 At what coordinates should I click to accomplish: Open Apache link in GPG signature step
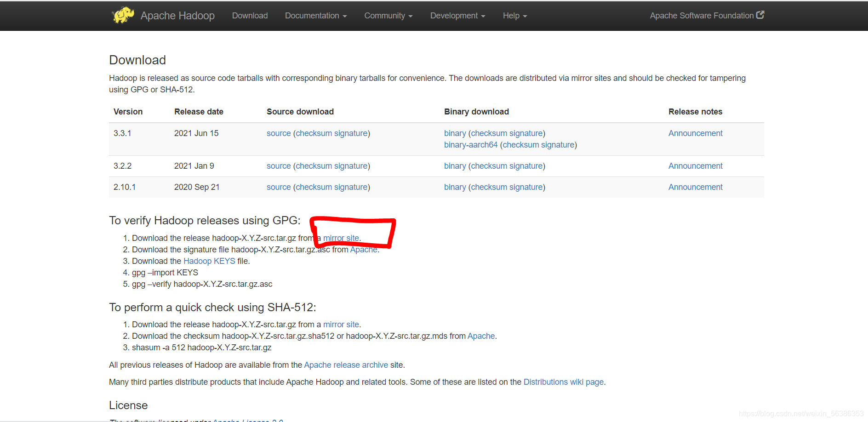[x=364, y=250]
